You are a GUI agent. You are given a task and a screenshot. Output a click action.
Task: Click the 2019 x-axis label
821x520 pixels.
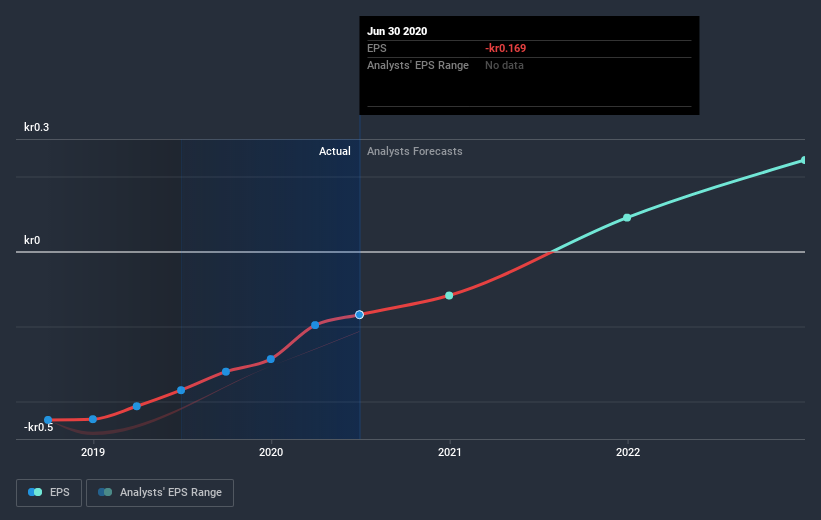click(93, 452)
